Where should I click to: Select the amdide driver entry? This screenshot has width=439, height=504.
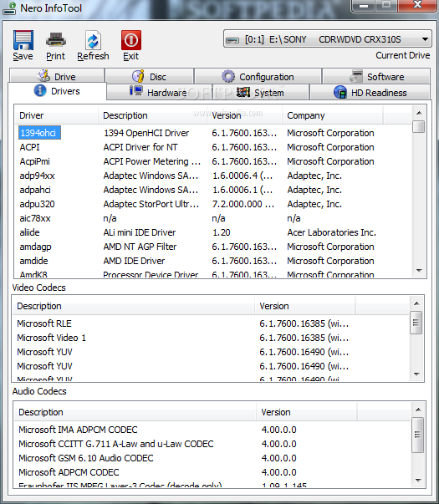[x=33, y=261]
